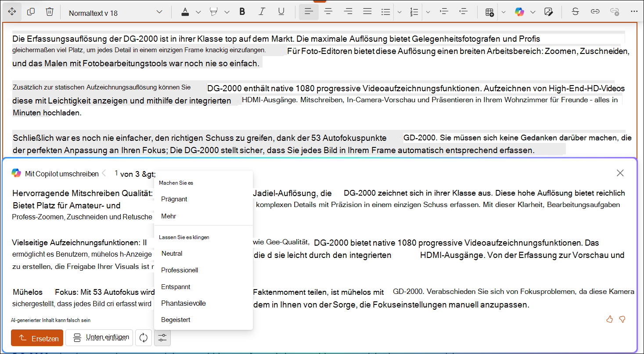Align text left
The image size is (644, 354).
tap(309, 12)
